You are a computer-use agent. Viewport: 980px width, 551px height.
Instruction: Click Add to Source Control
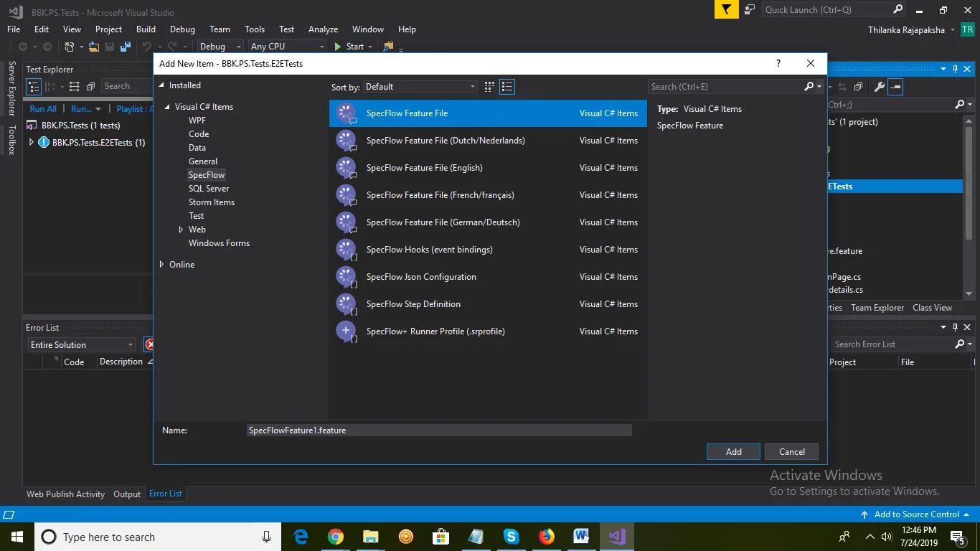(916, 514)
